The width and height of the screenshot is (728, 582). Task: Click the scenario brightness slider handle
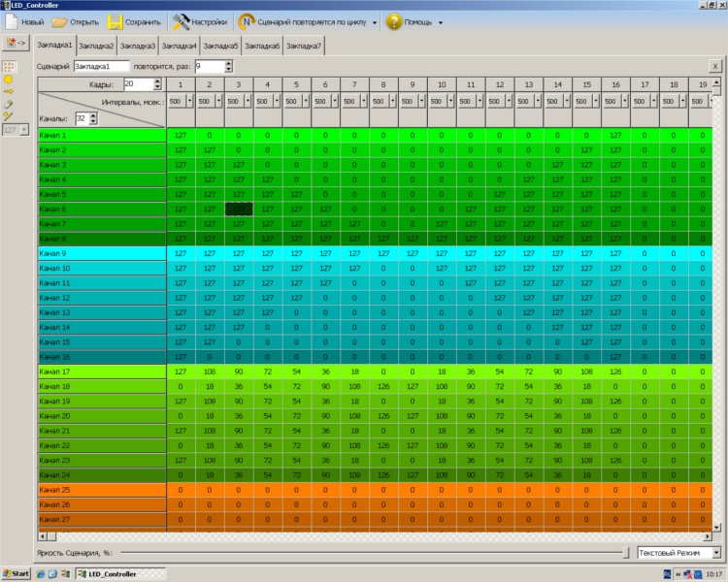tap(626, 552)
